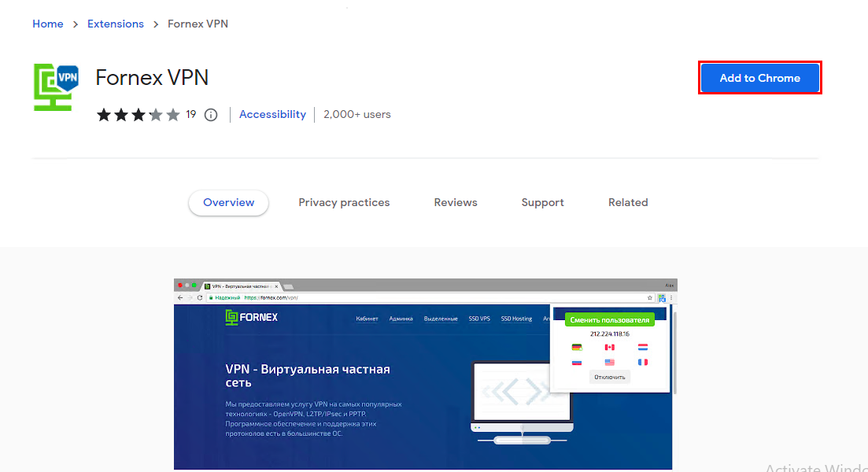Select the Overview tab

coord(229,202)
